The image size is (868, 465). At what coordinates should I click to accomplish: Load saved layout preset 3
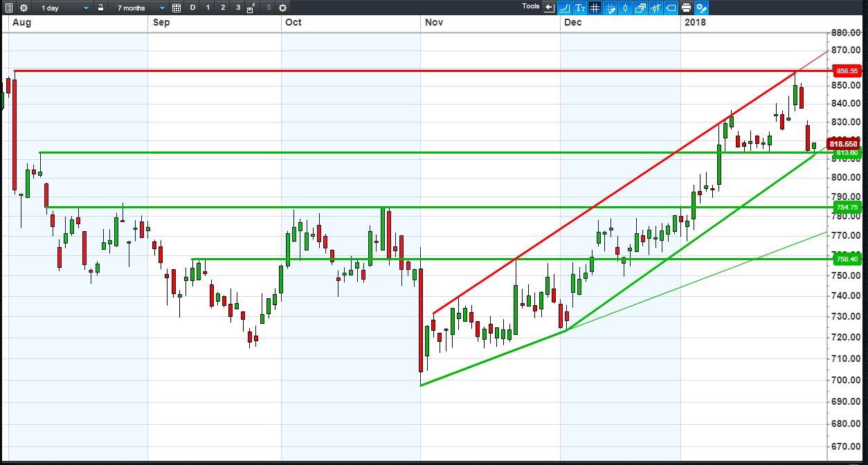(x=238, y=8)
